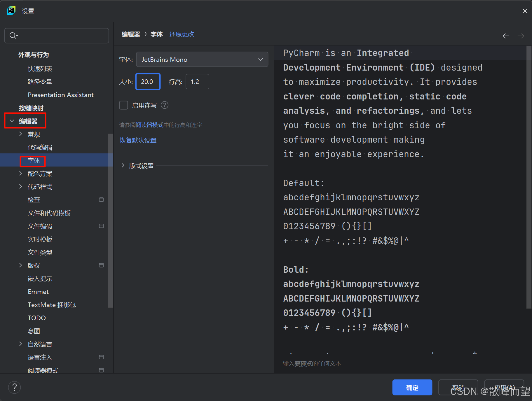Image resolution: width=532 pixels, height=401 pixels.
Task: Click project-level icon beside 检查
Action: 101,200
